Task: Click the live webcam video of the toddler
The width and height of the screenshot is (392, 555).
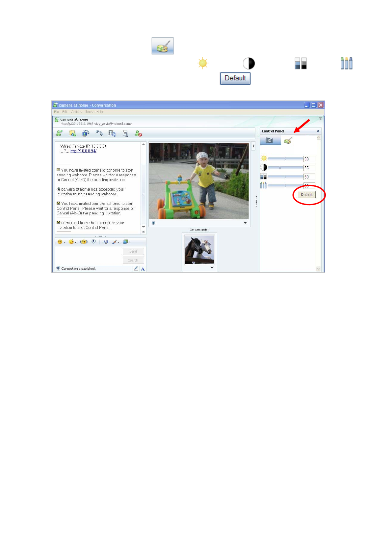Action: 199,181
